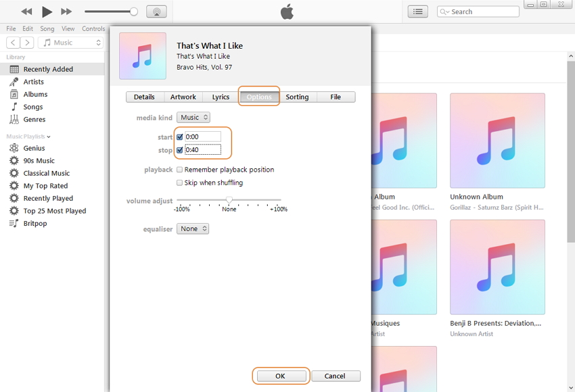Enable Remember playback position
Image resolution: width=575 pixels, height=392 pixels.
pyautogui.click(x=180, y=170)
